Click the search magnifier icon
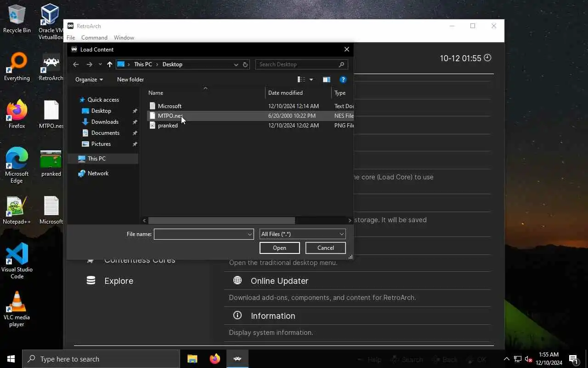Viewport: 588px width, 368px height. pyautogui.click(x=341, y=64)
